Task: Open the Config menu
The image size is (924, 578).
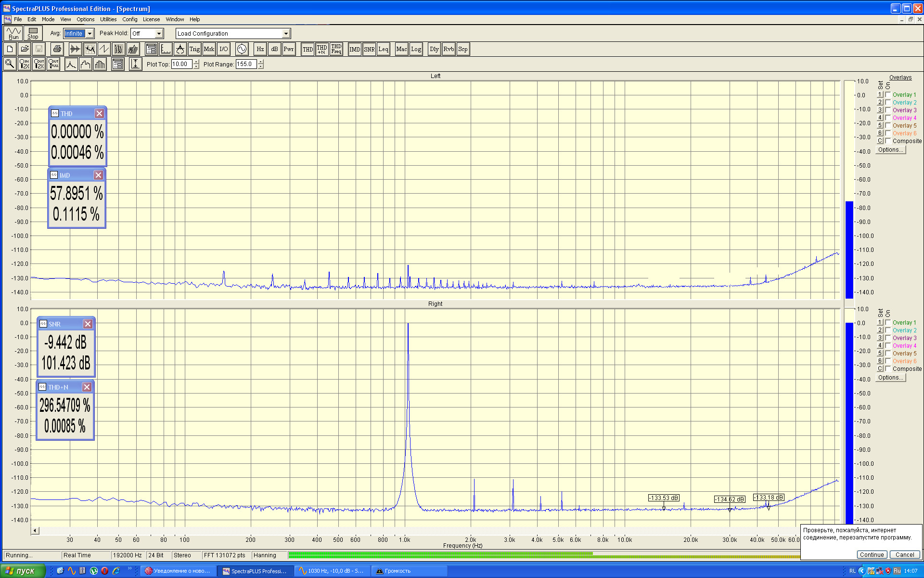Action: tap(130, 19)
